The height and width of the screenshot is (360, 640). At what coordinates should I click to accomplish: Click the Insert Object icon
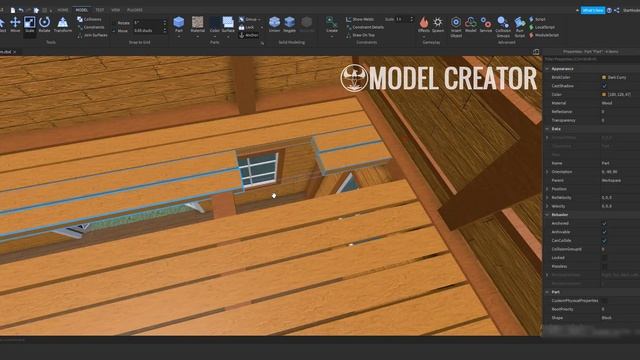(456, 22)
